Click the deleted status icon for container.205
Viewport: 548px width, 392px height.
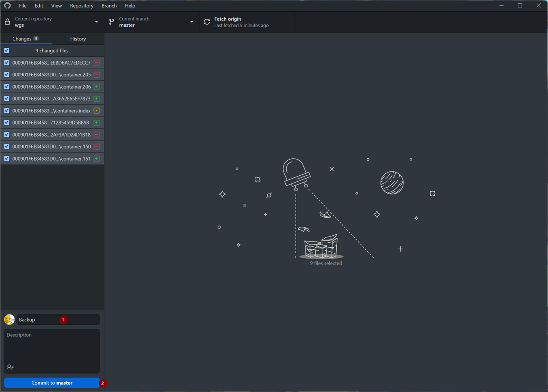[97, 75]
